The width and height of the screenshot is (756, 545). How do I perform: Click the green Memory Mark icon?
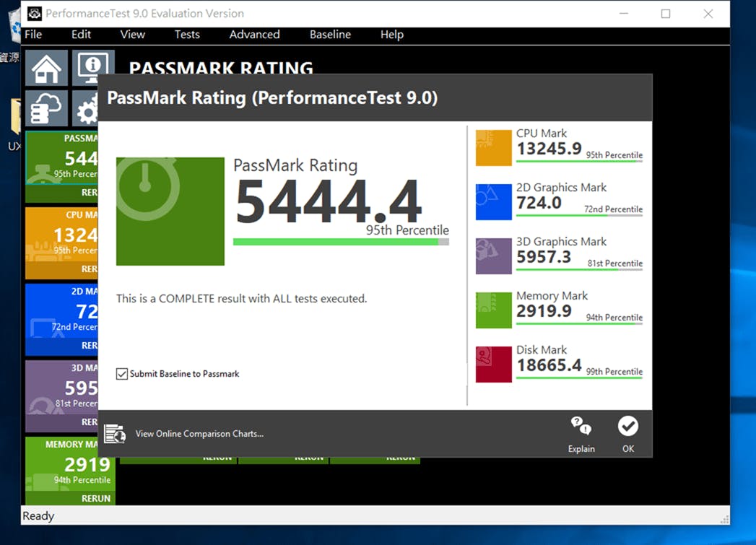[494, 310]
